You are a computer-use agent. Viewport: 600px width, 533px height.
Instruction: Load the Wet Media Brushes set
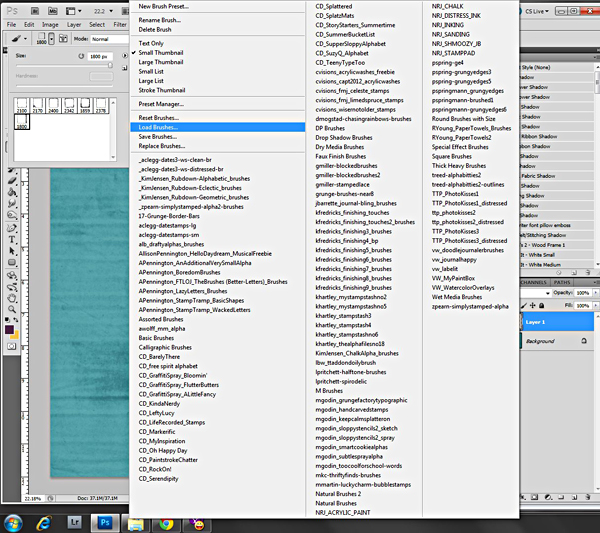click(x=457, y=297)
